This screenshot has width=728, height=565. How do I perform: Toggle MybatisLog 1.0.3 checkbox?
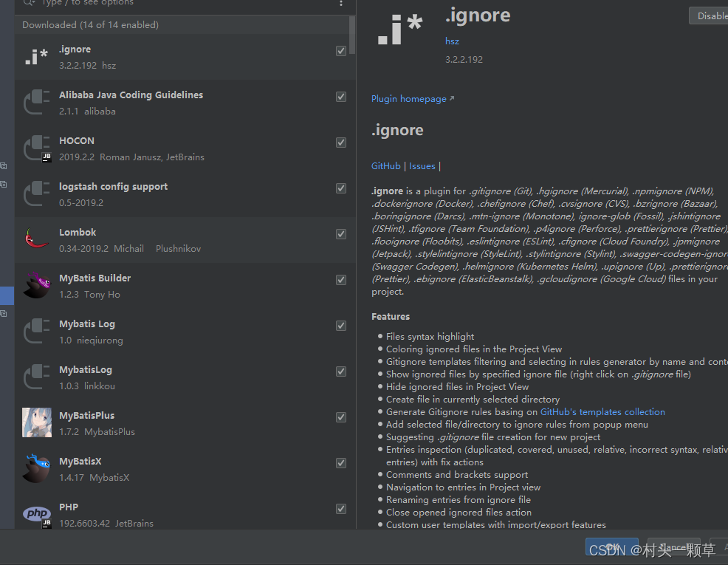coord(341,371)
